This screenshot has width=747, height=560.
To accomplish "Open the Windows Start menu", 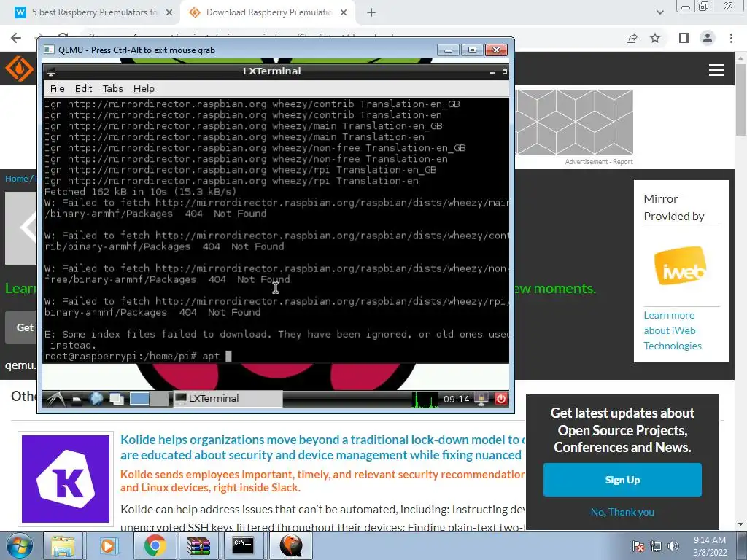I will click(x=18, y=545).
